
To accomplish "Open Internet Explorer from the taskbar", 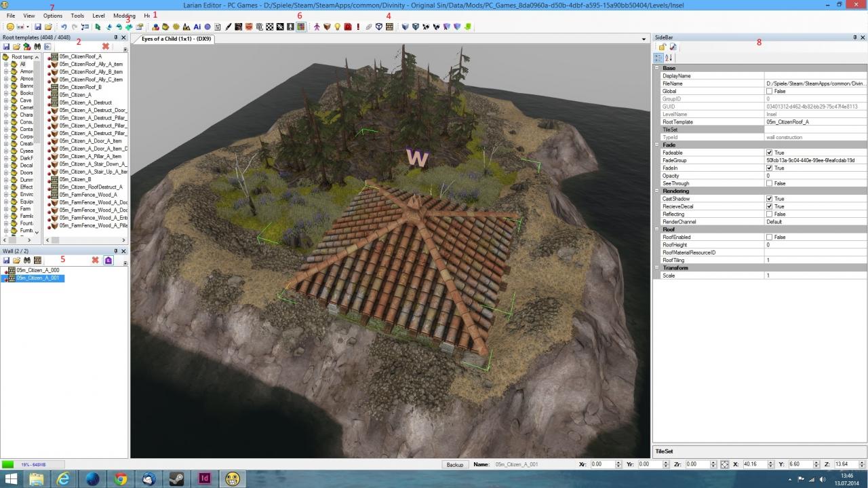I will pos(64,479).
